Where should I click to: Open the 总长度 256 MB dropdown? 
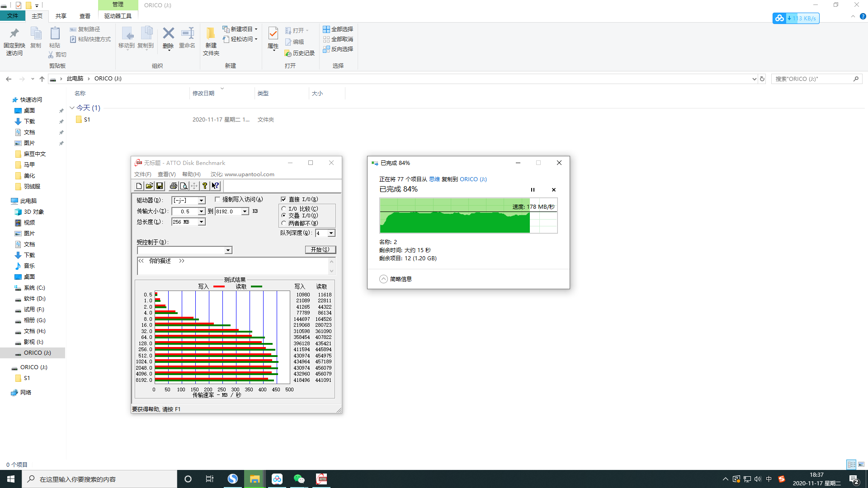tap(202, 222)
